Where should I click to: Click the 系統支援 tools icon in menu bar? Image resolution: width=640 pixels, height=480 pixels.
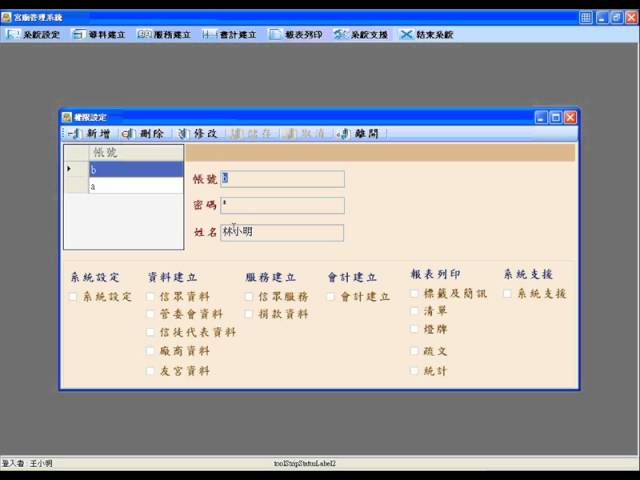(x=340, y=35)
